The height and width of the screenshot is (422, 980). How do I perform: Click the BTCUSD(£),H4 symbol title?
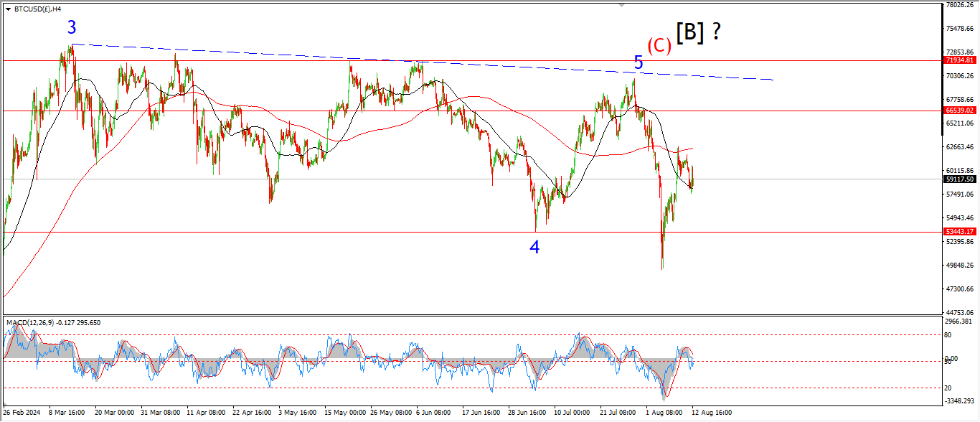[37, 9]
